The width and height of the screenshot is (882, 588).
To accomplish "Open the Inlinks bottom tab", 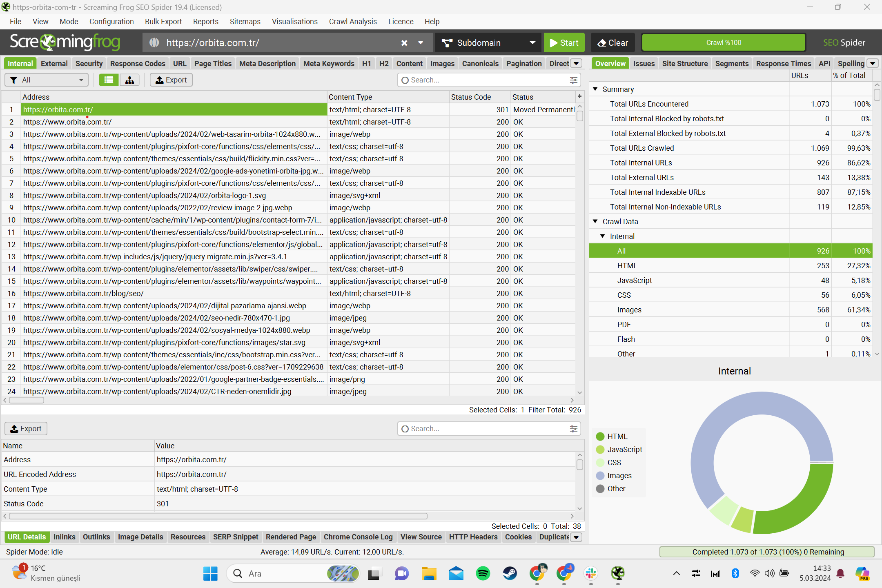I will point(64,537).
